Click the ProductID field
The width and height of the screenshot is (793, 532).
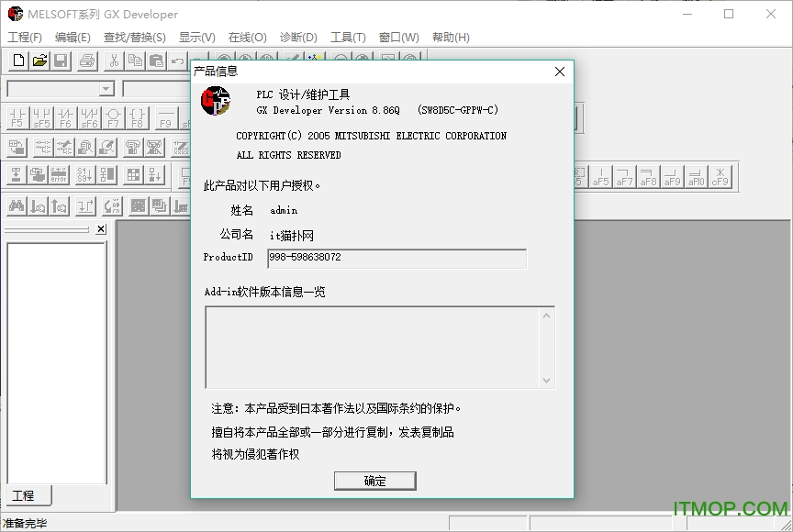point(397,258)
